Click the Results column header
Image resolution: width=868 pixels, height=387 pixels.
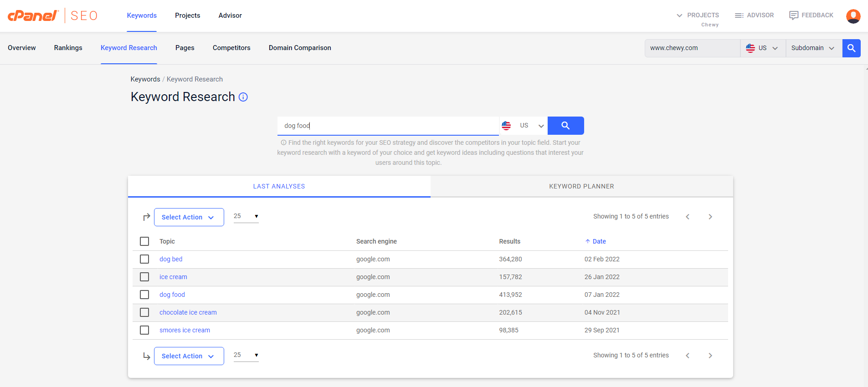(x=510, y=241)
